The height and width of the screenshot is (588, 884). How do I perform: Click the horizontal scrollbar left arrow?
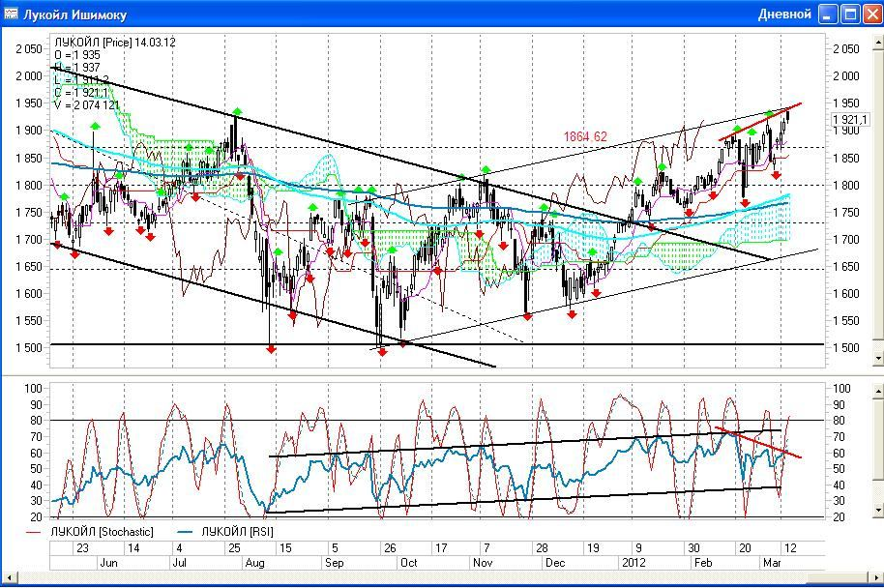(9, 578)
